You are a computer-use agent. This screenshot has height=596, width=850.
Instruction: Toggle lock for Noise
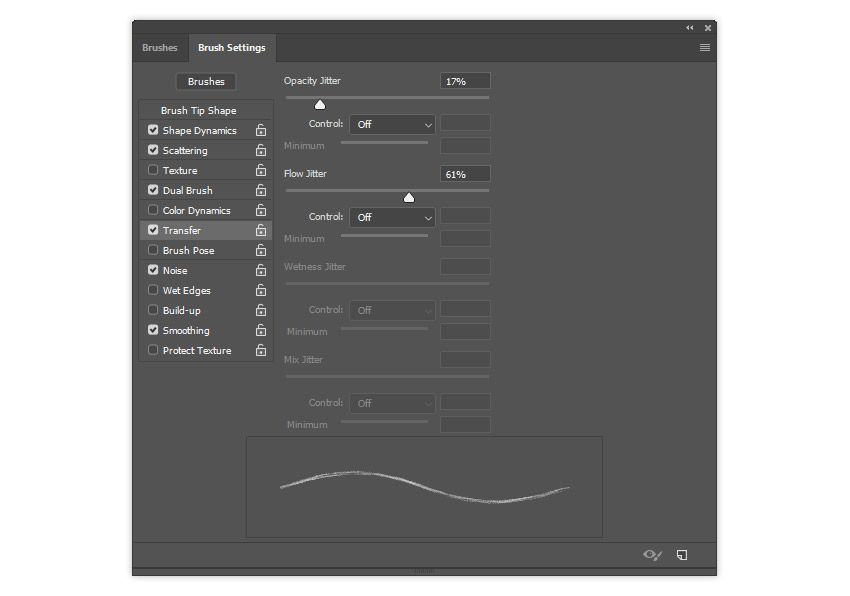click(x=261, y=270)
